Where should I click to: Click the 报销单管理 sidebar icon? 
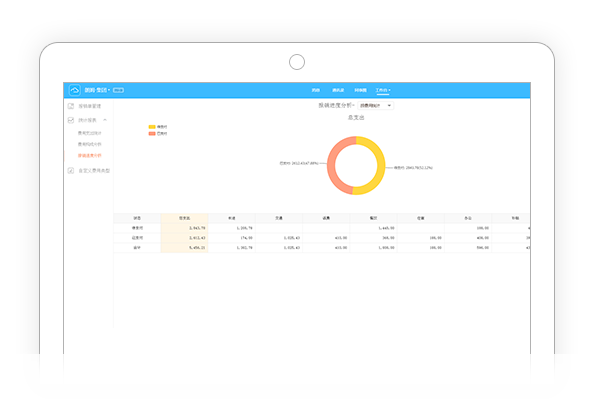coord(71,106)
